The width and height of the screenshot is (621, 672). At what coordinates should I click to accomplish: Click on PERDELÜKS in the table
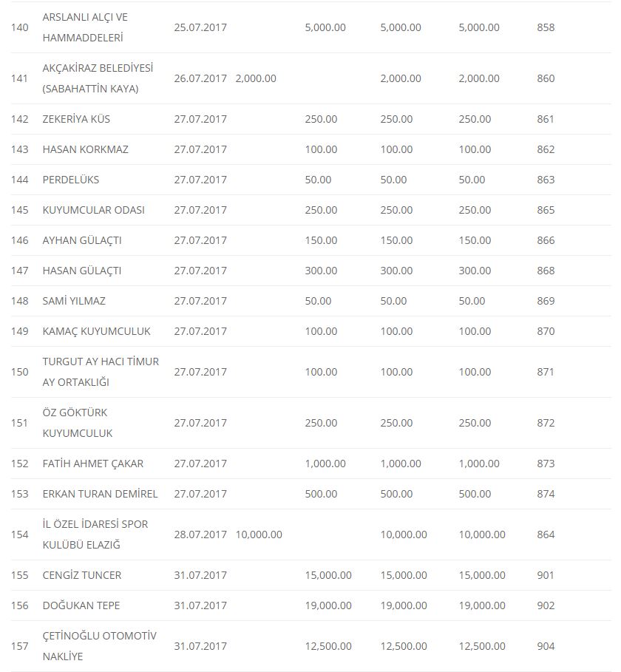pos(71,180)
